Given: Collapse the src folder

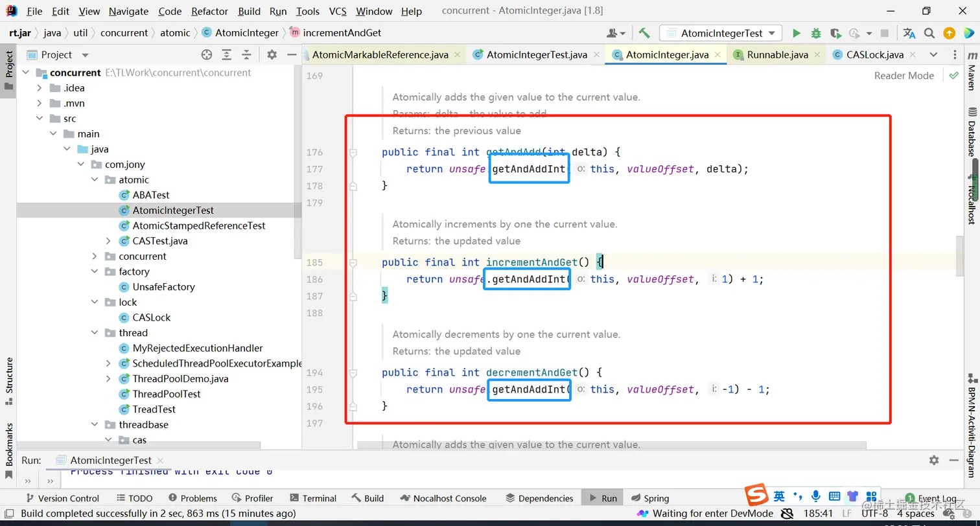Looking at the screenshot, I should click(40, 119).
